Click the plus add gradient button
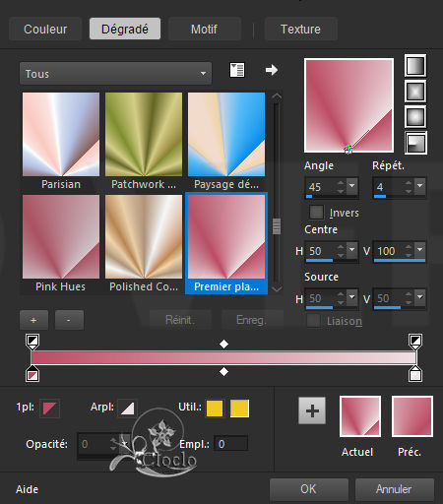This screenshot has height=504, width=443. (33, 320)
